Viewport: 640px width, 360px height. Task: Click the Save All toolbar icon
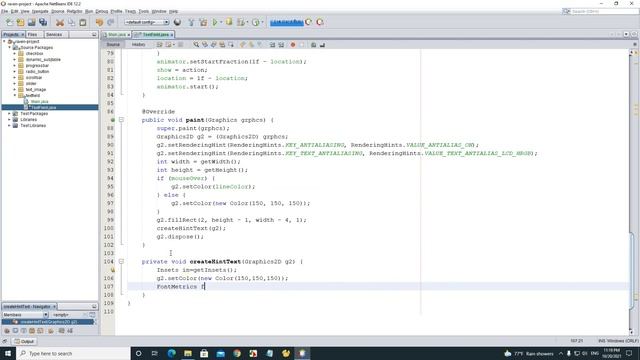click(43, 22)
